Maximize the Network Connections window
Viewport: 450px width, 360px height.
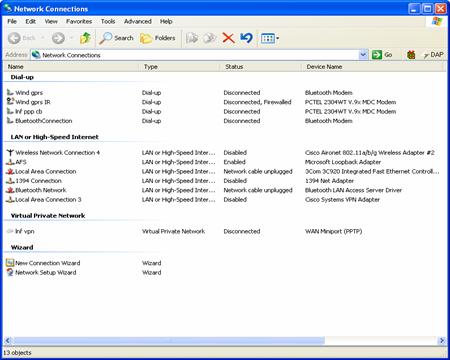point(427,8)
